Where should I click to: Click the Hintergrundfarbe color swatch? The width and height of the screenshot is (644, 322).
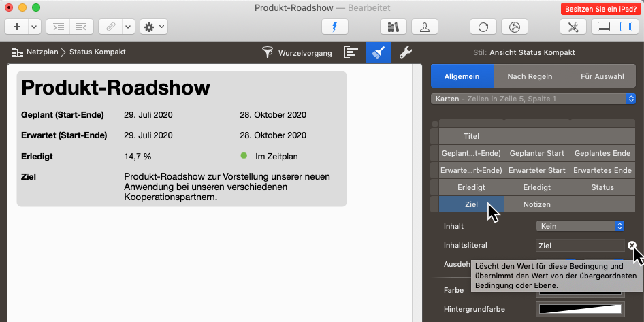(x=580, y=309)
